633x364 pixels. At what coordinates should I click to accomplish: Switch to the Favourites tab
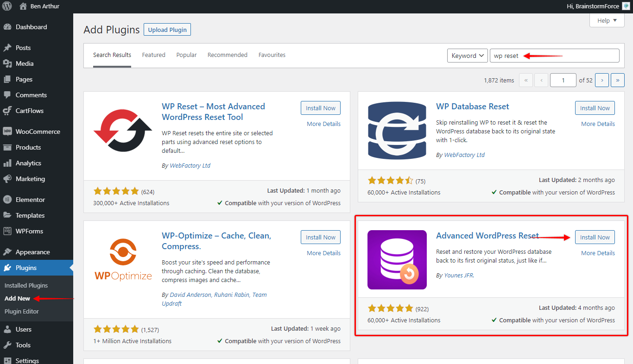[272, 55]
